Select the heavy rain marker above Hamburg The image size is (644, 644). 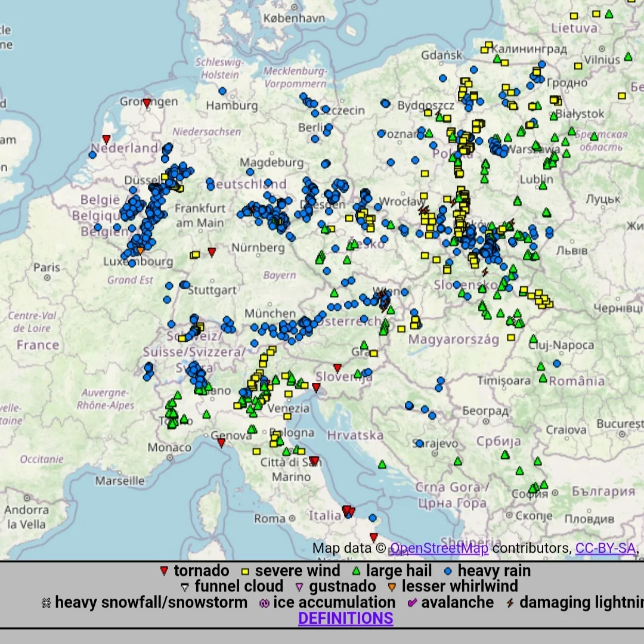[222, 91]
